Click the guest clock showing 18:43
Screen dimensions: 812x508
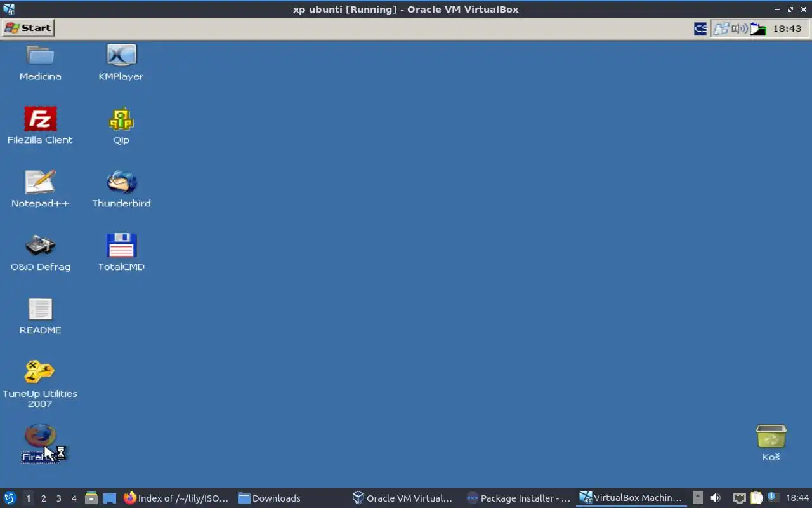coord(787,29)
